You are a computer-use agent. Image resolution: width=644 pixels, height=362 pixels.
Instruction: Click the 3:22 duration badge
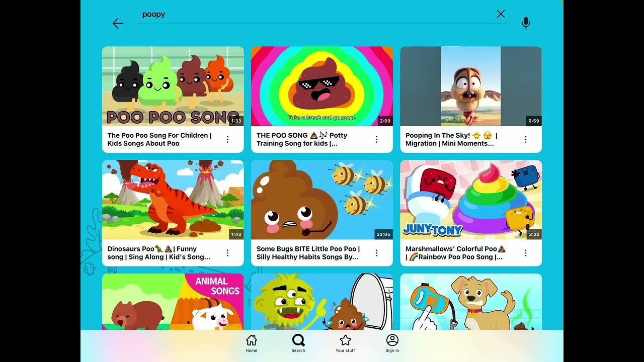[x=534, y=234]
